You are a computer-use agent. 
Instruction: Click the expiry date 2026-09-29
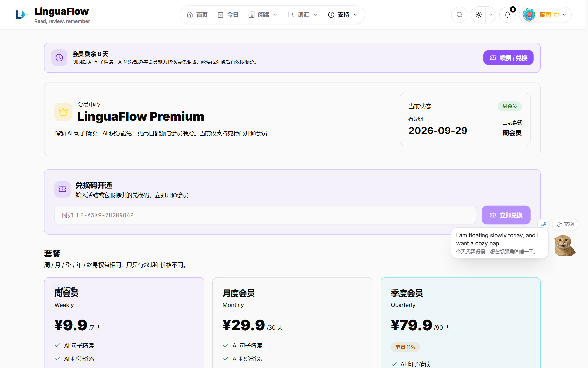[x=438, y=131]
